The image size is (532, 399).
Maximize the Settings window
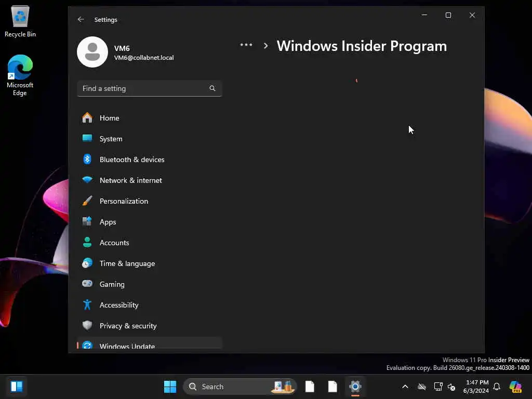448,15
